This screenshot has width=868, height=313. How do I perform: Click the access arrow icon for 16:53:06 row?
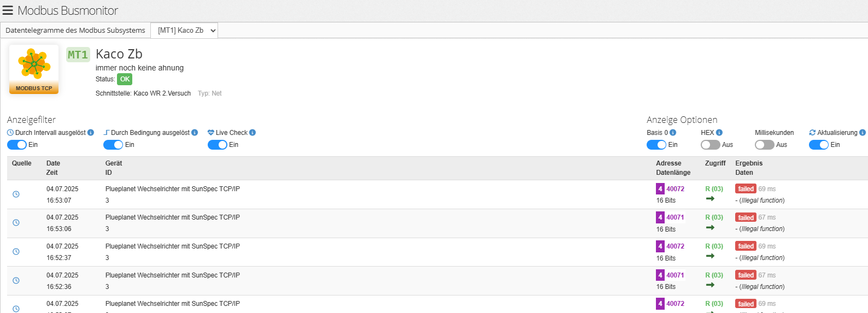pyautogui.click(x=710, y=227)
